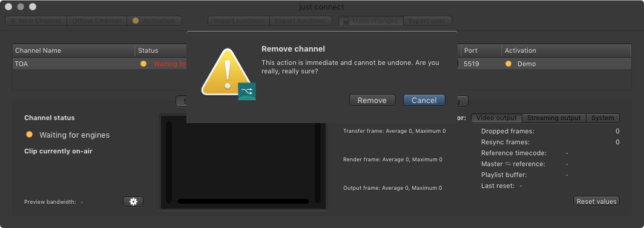Click the black video preview area
The width and height of the screenshot is (644, 228).
[243, 162]
